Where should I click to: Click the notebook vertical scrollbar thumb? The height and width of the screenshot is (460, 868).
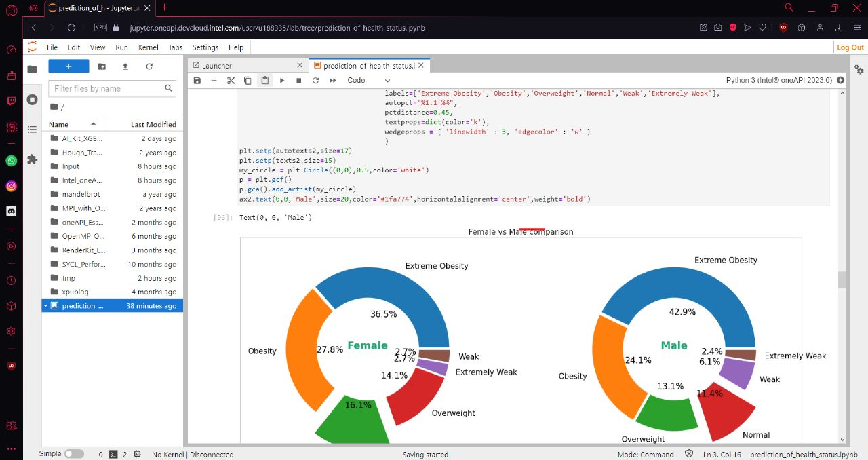point(842,280)
